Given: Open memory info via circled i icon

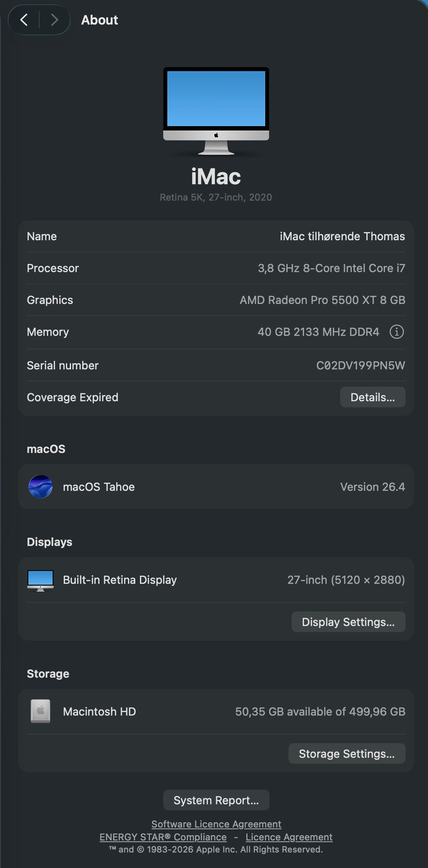Looking at the screenshot, I should [x=396, y=332].
